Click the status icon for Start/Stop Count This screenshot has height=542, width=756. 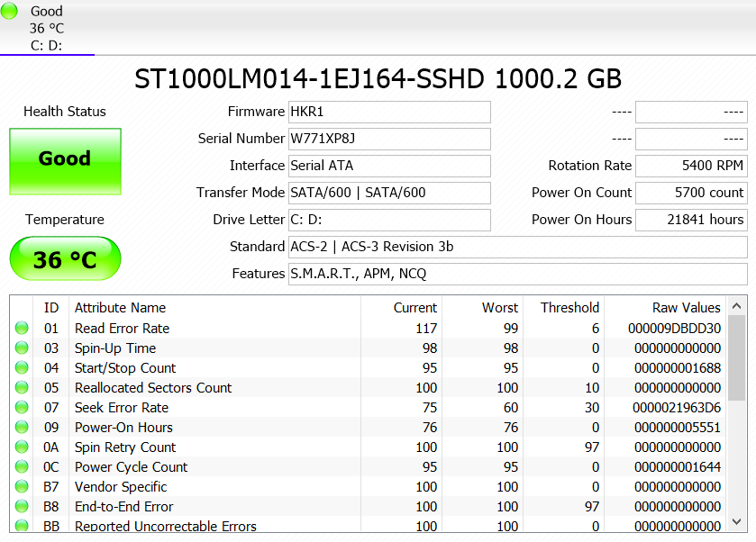[22, 367]
